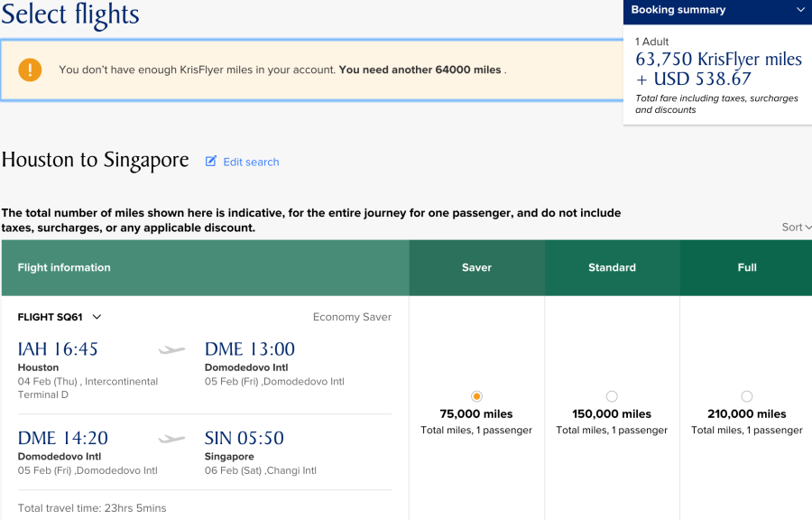Click the Saver column header
812x520 pixels.
click(476, 267)
